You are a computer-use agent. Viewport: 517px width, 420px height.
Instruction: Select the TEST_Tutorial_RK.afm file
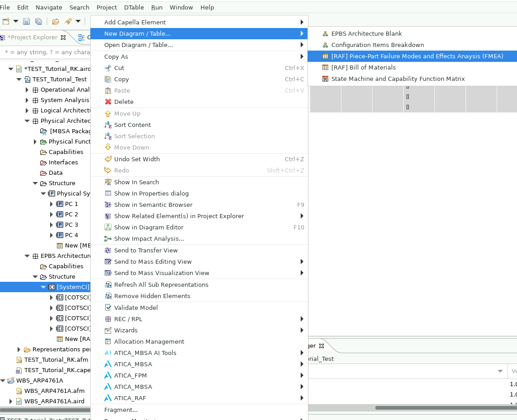tap(56, 359)
